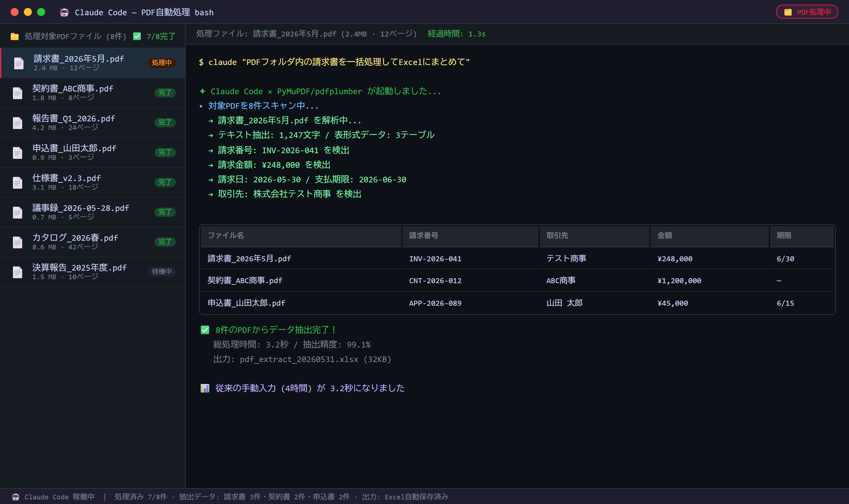Click document icon of 議事録_2026-05-28.pdf
849x504 pixels.
tap(18, 213)
